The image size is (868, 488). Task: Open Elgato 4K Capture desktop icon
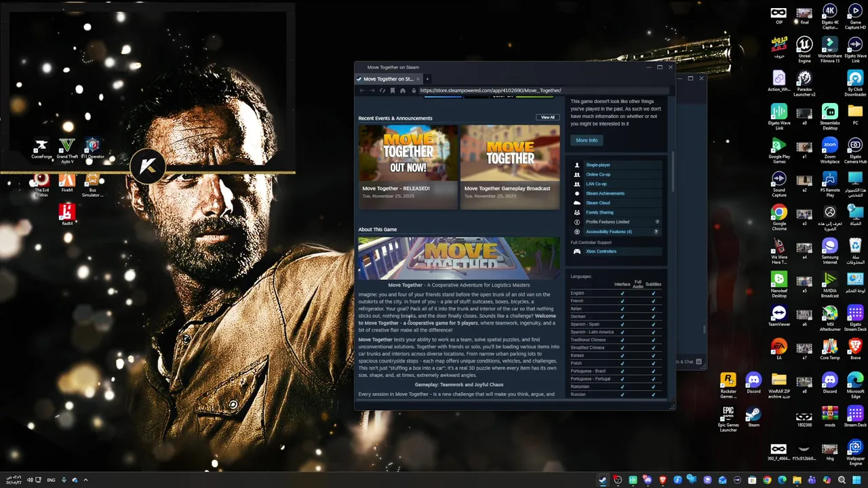click(829, 17)
